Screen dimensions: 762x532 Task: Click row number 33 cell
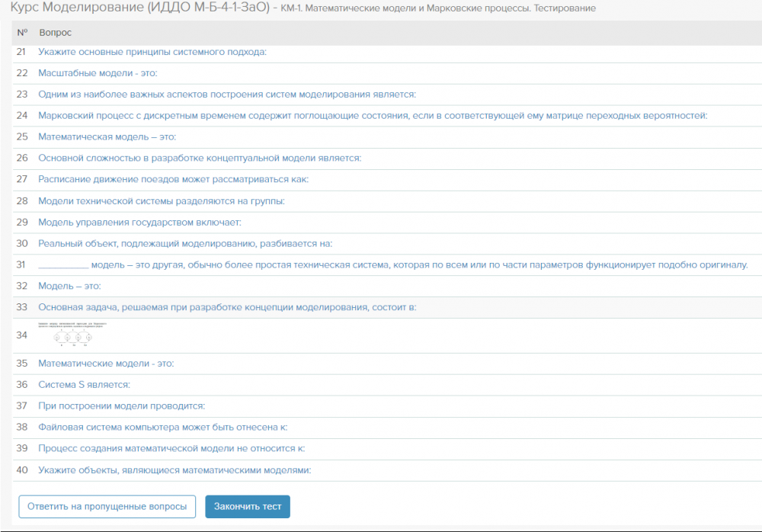pos(21,307)
